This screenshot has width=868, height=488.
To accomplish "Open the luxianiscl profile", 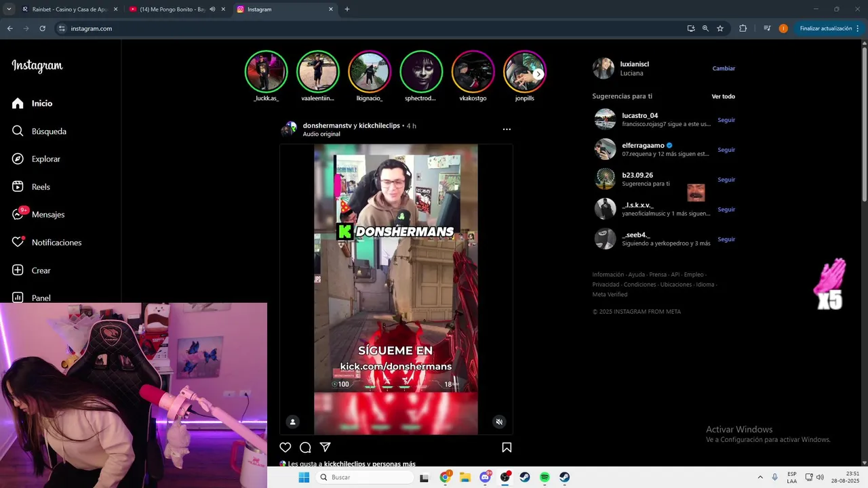I will [x=635, y=64].
